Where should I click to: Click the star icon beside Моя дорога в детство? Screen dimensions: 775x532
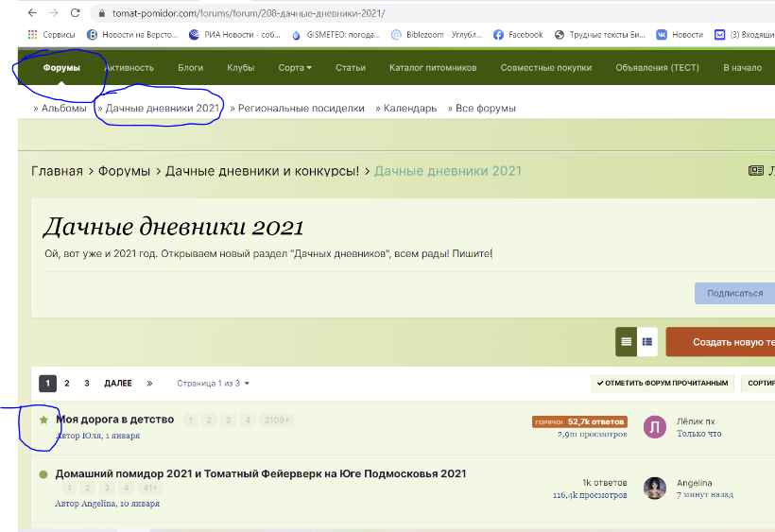tap(43, 420)
